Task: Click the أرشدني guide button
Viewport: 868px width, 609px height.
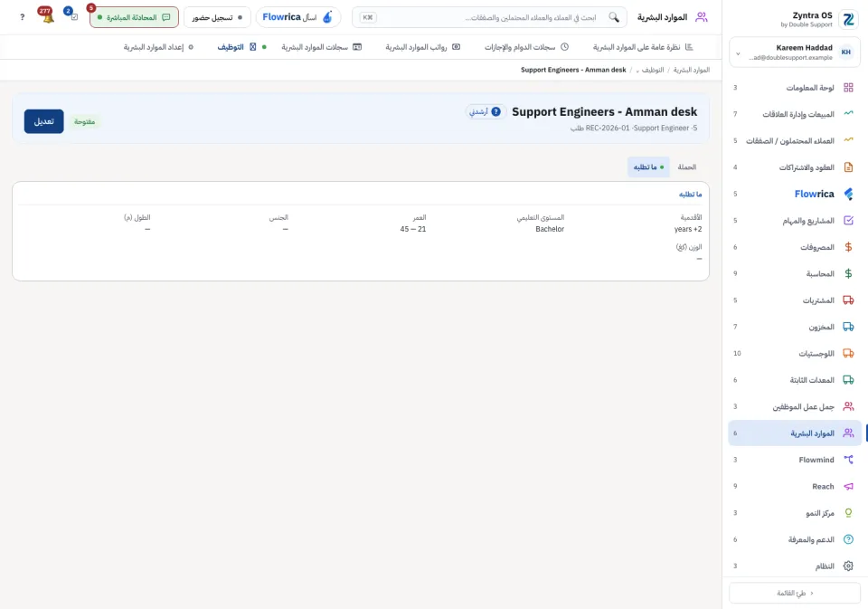Action: pos(485,111)
